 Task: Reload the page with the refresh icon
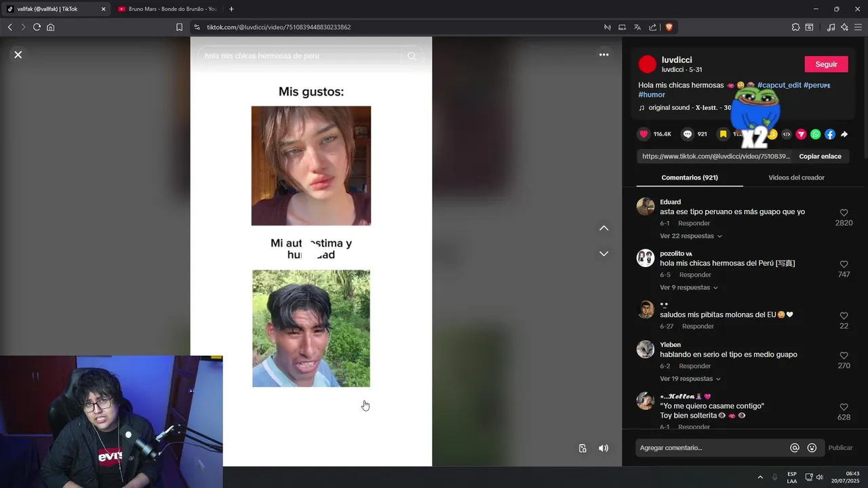tap(37, 27)
